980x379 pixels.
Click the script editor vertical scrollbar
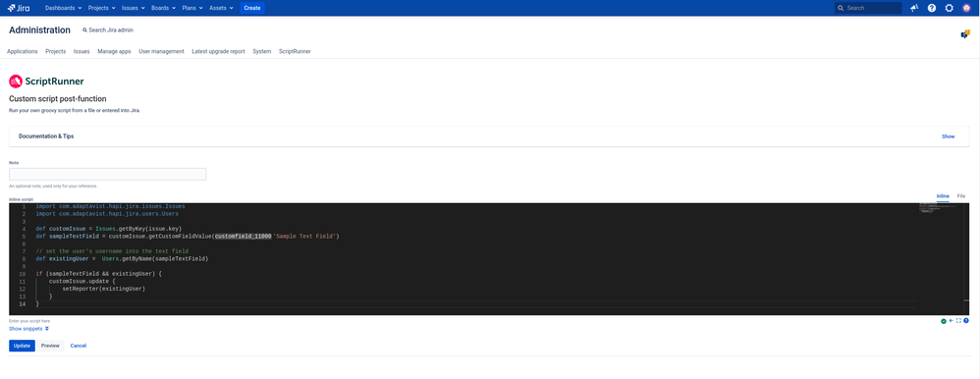point(966,258)
